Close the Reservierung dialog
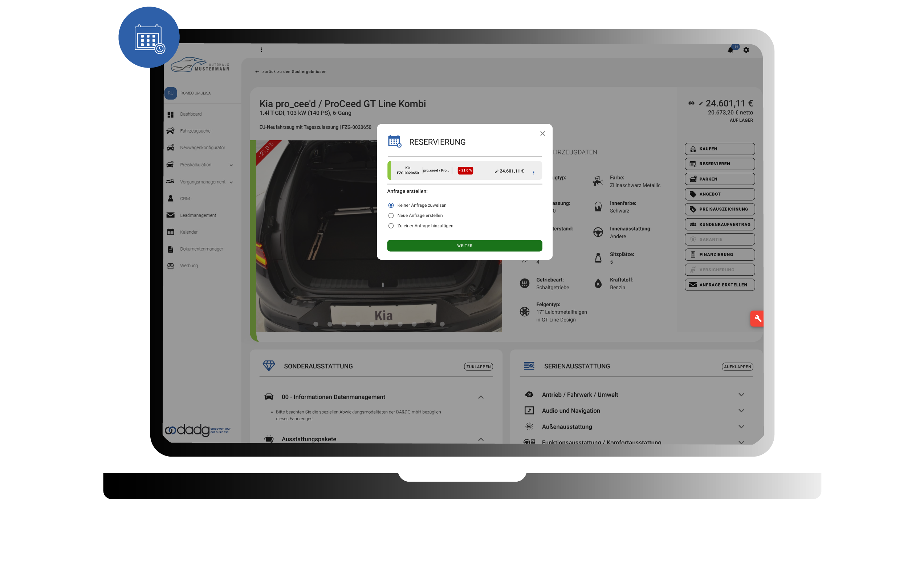Image resolution: width=924 pixels, height=563 pixels. pyautogui.click(x=543, y=134)
